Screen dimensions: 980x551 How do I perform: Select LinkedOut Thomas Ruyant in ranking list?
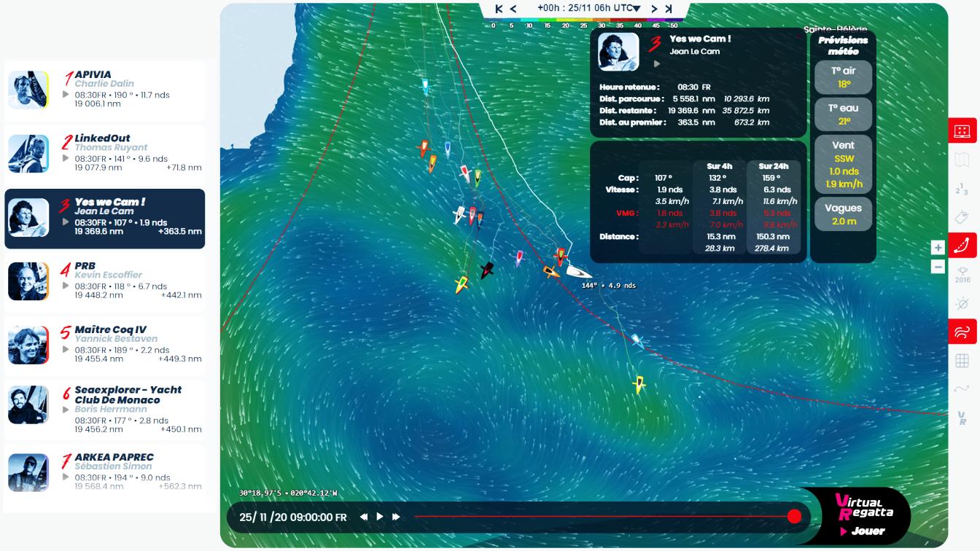coord(105,153)
